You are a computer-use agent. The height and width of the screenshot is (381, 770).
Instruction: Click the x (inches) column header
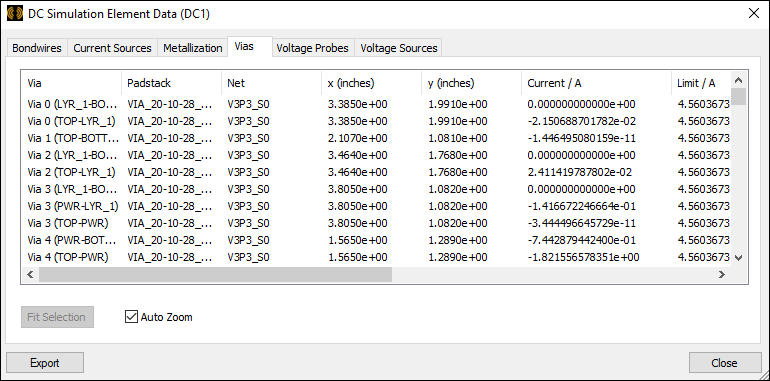point(372,83)
